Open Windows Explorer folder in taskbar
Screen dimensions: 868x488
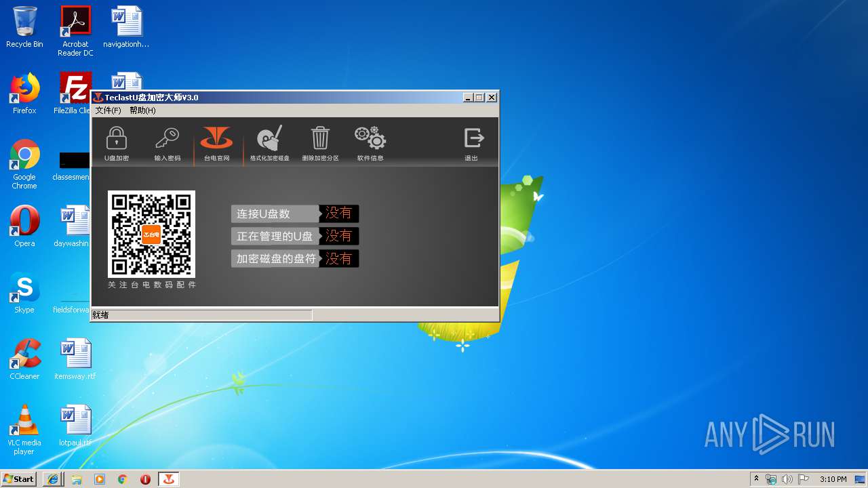tap(77, 479)
